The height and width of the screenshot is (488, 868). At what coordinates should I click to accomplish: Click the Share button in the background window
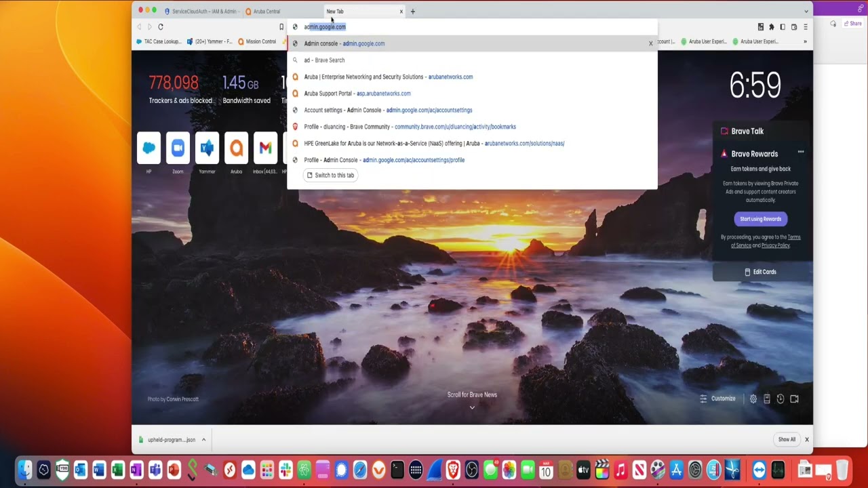pos(852,24)
